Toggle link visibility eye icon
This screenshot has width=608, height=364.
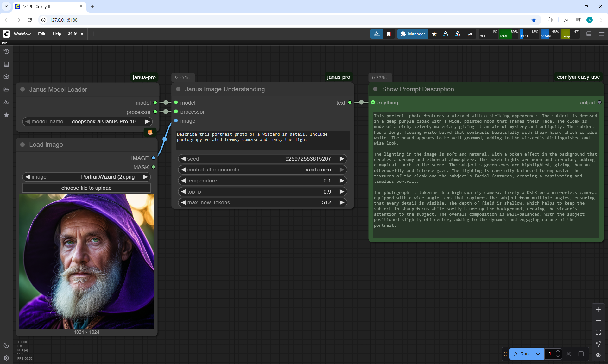tap(598, 355)
